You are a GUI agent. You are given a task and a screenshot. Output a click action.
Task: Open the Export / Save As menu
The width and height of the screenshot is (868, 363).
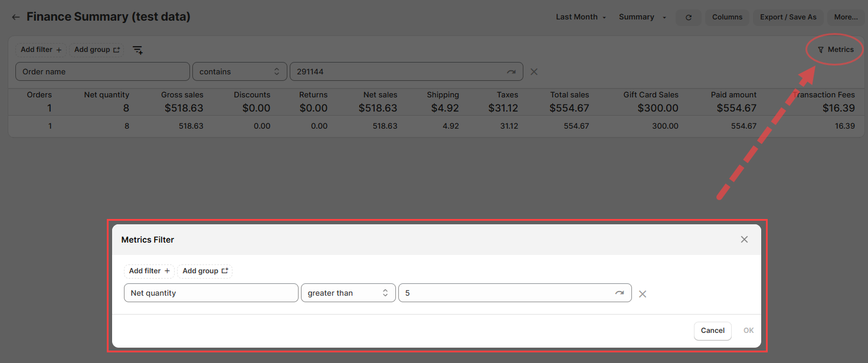788,17
